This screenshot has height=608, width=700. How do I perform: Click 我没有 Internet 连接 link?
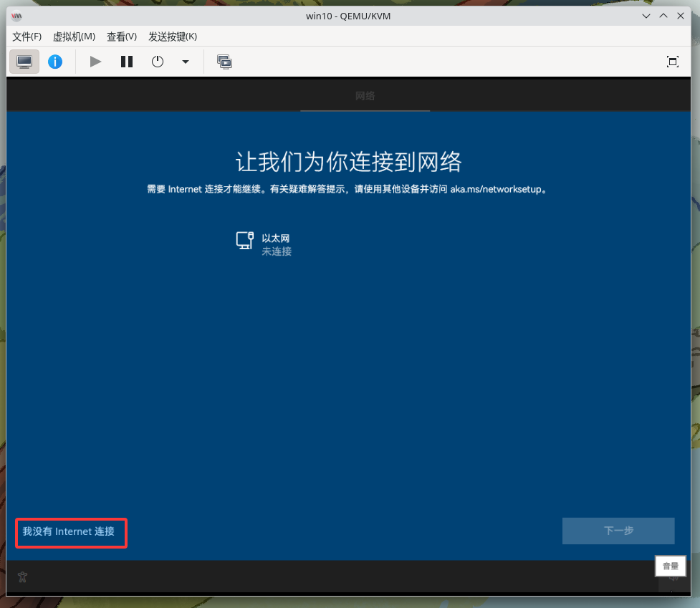tap(69, 531)
